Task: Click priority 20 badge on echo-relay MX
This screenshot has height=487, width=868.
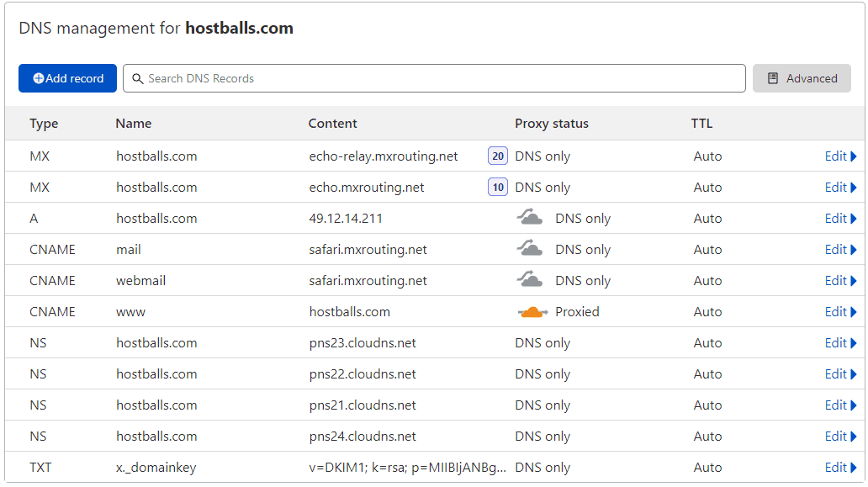Action: click(498, 156)
